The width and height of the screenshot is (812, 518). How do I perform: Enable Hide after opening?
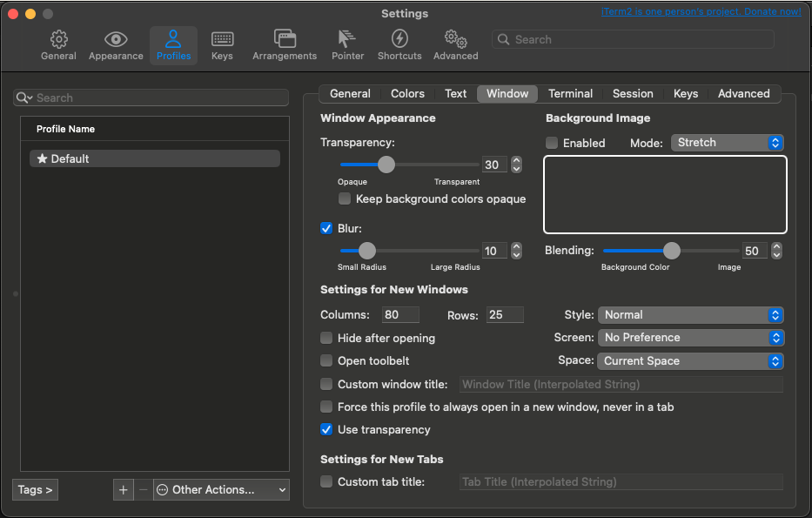tap(326, 339)
